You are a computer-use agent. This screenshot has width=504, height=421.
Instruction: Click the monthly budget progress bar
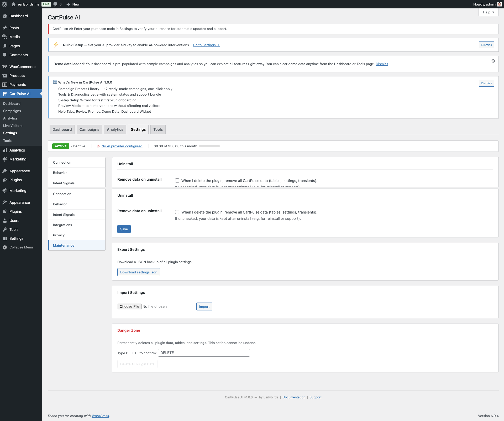(209, 146)
